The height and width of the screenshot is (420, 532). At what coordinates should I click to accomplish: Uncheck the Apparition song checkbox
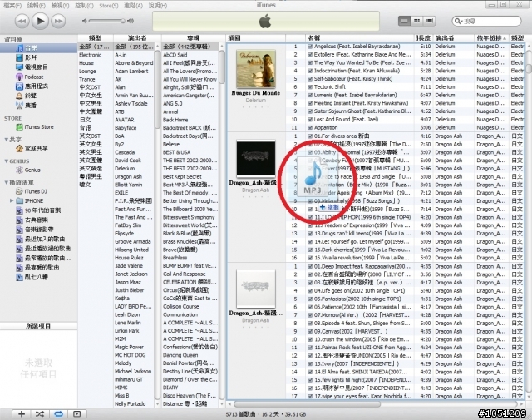[x=310, y=128]
